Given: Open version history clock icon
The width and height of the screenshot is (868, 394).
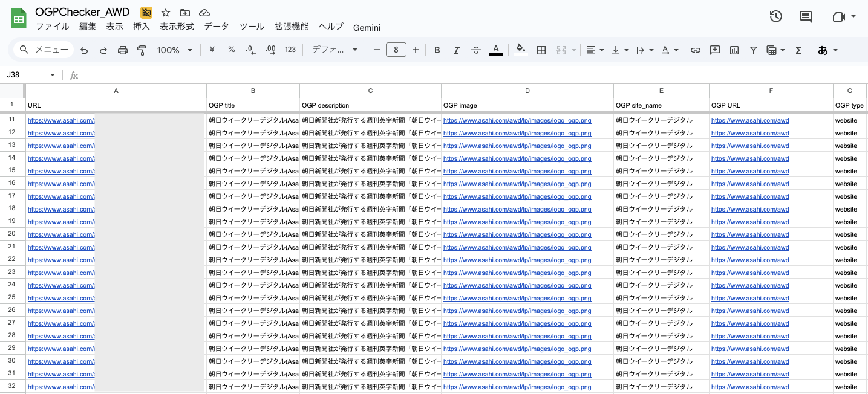Looking at the screenshot, I should 776,17.
